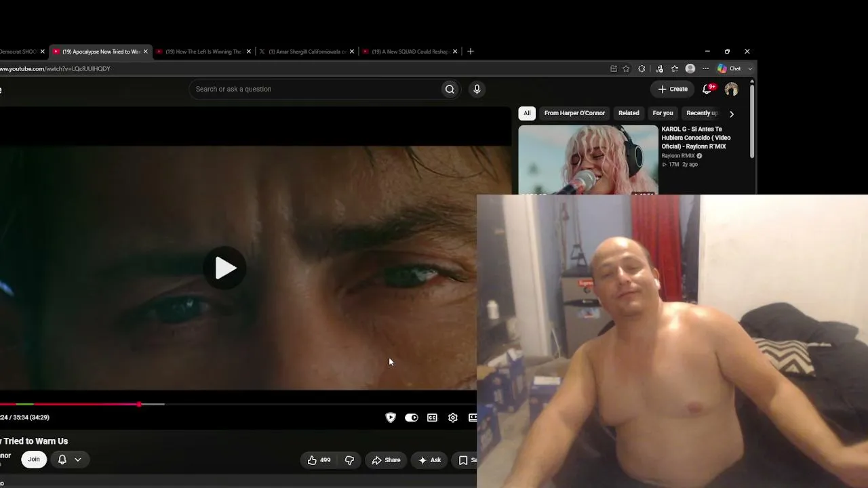This screenshot has width=868, height=488.
Task: Click the page scrollbar
Action: point(752,120)
